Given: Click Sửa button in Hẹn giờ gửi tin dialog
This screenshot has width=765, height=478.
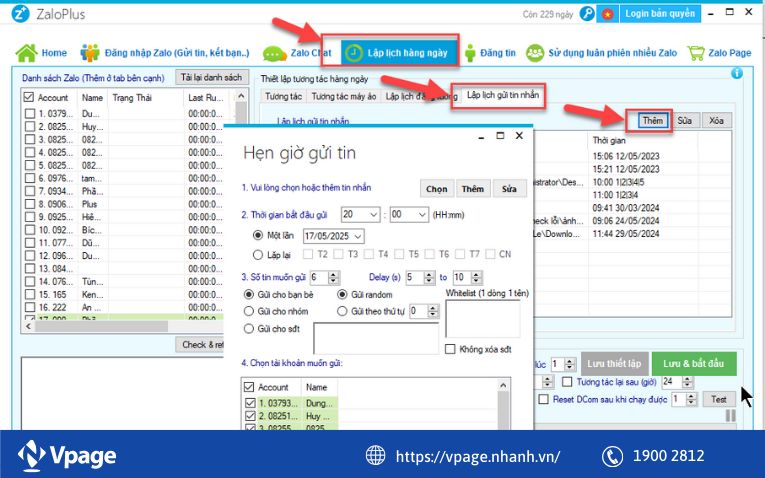Looking at the screenshot, I should (509, 189).
